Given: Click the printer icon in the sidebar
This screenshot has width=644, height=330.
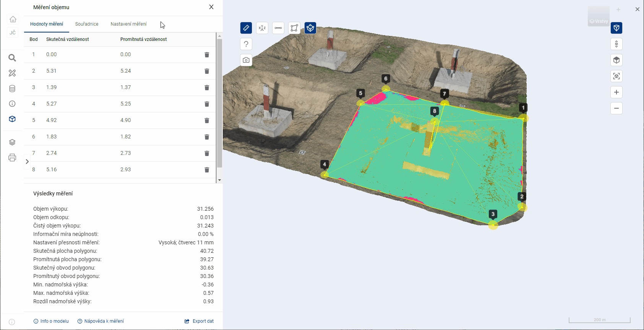Looking at the screenshot, I should tap(12, 158).
